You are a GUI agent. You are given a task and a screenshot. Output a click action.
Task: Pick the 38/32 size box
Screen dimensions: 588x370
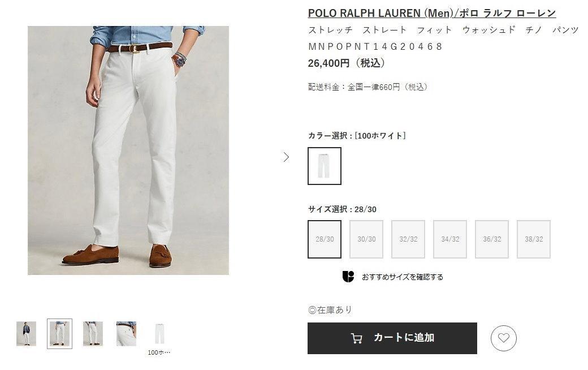(x=534, y=239)
